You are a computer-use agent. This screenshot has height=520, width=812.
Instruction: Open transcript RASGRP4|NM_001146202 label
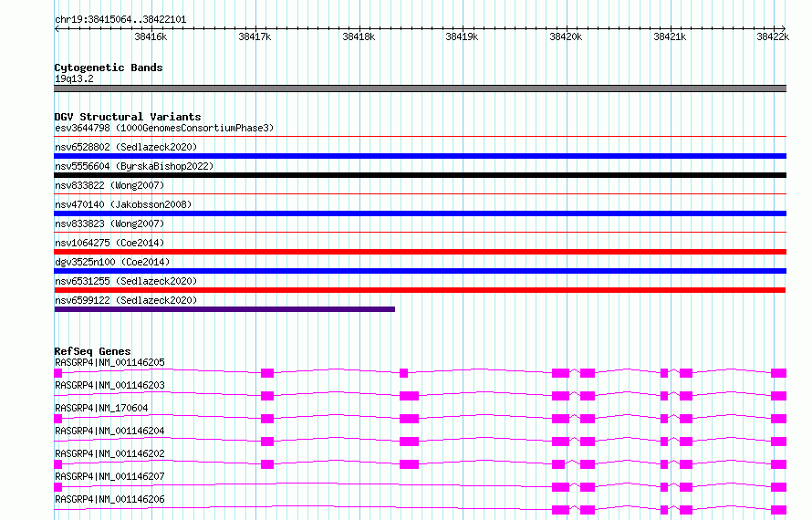pos(109,453)
